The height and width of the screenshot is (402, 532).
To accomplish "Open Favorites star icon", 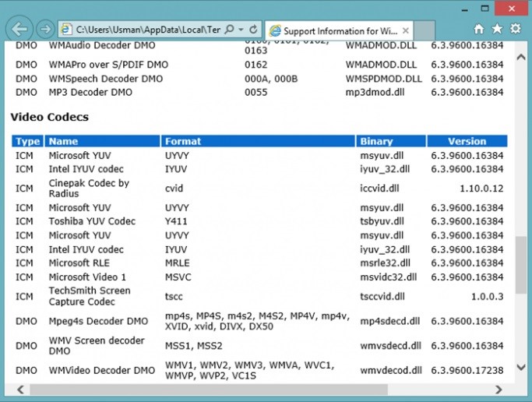I will point(497,29).
